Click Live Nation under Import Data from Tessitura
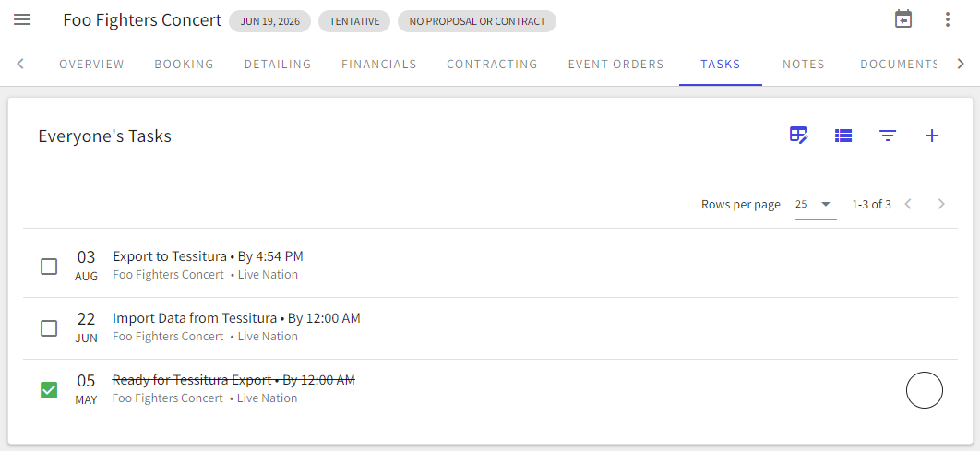The width and height of the screenshot is (980, 451). (x=268, y=337)
